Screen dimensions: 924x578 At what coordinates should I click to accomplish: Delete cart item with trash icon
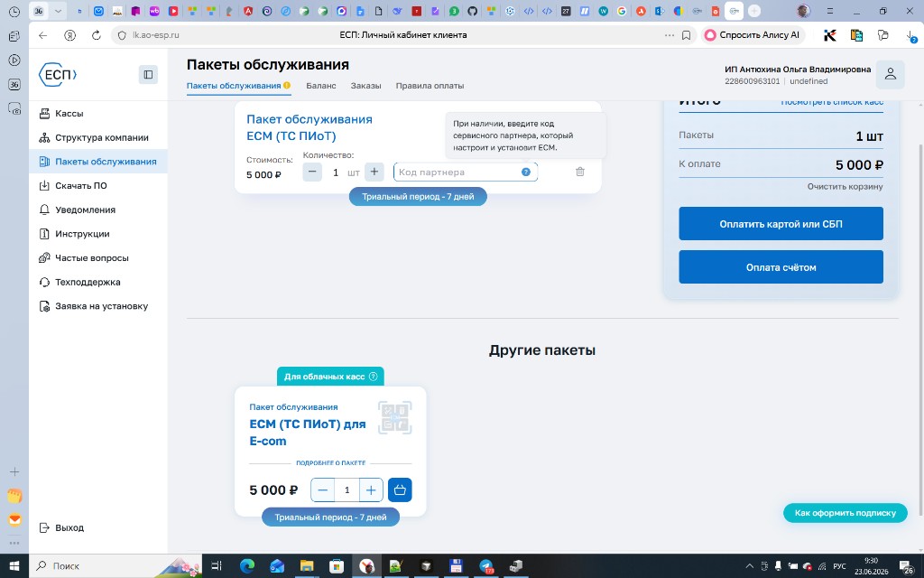pos(580,172)
